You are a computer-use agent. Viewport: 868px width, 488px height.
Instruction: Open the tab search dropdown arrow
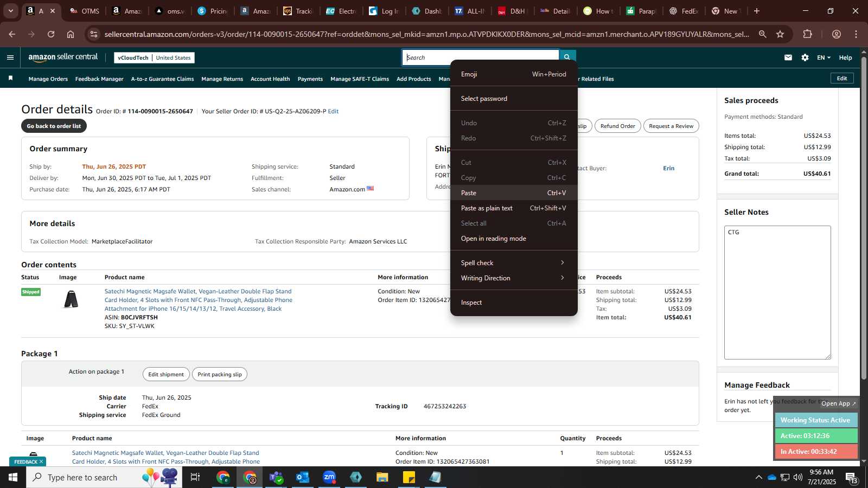pyautogui.click(x=10, y=11)
